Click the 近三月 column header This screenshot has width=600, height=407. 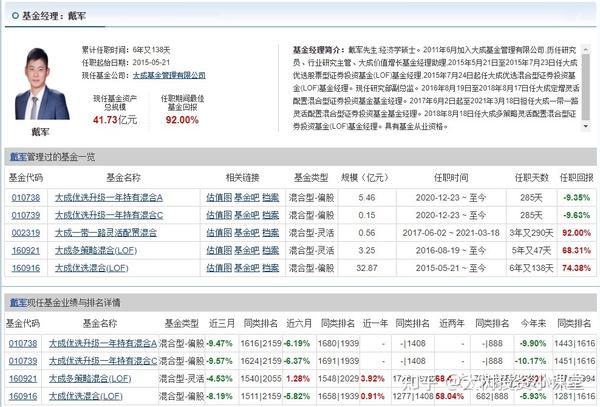click(x=222, y=323)
